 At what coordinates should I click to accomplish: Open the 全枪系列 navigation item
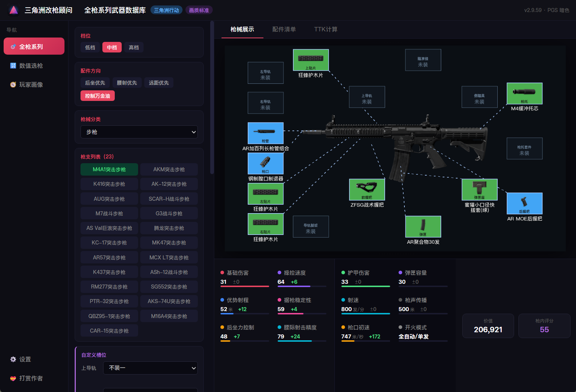click(x=34, y=46)
